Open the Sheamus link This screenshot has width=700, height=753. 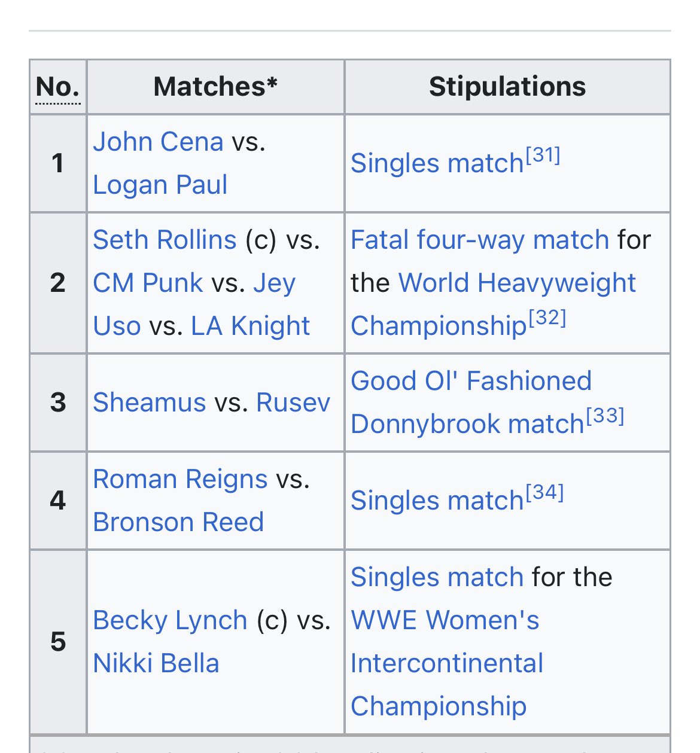coord(150,403)
